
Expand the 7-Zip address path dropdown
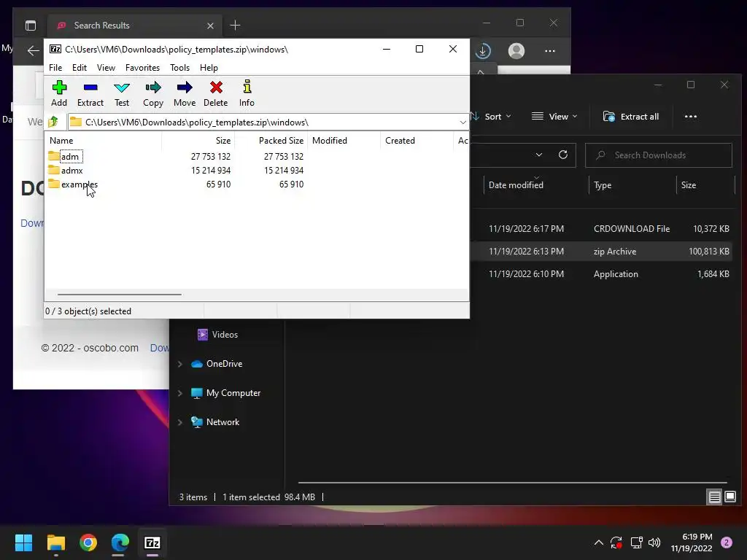pyautogui.click(x=462, y=122)
